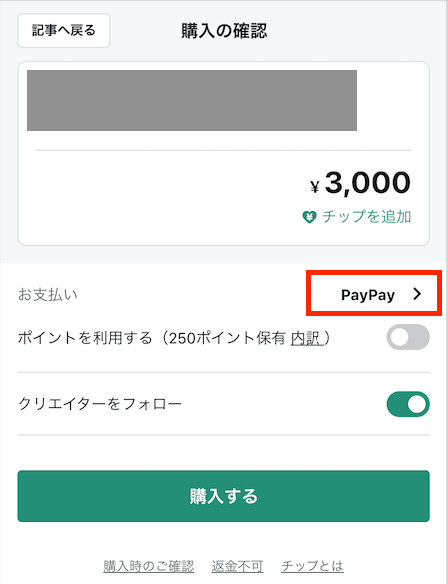447x584 pixels.
Task: Disable the クリエイターをフォロー toggle switch
Action: click(x=408, y=404)
